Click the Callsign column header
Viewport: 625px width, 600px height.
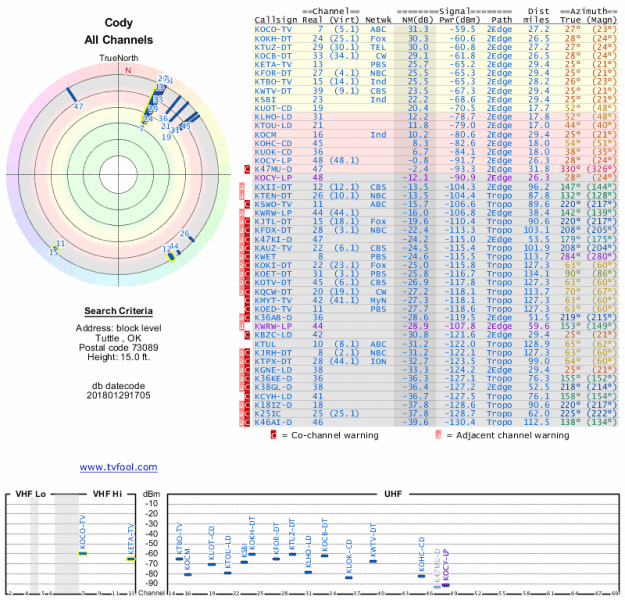[276, 20]
